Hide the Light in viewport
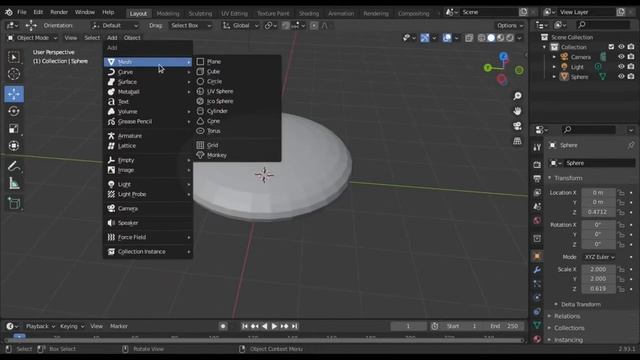This screenshot has height=360, width=640. click(x=621, y=67)
